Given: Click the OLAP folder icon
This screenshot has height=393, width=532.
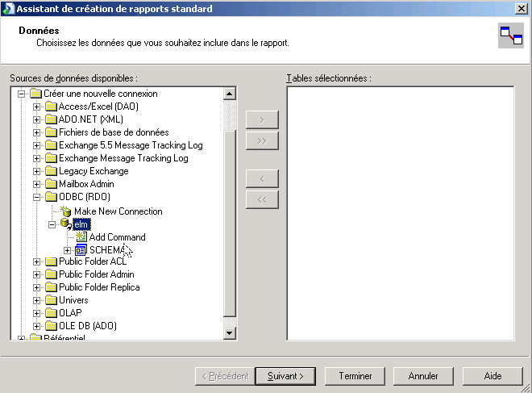Looking at the screenshot, I should tap(51, 313).
